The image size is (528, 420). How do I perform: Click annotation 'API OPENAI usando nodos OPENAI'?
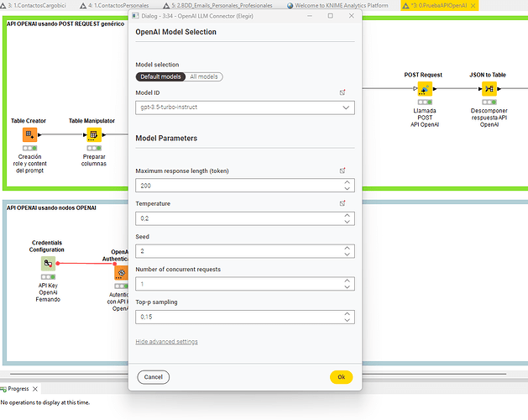coord(51,208)
